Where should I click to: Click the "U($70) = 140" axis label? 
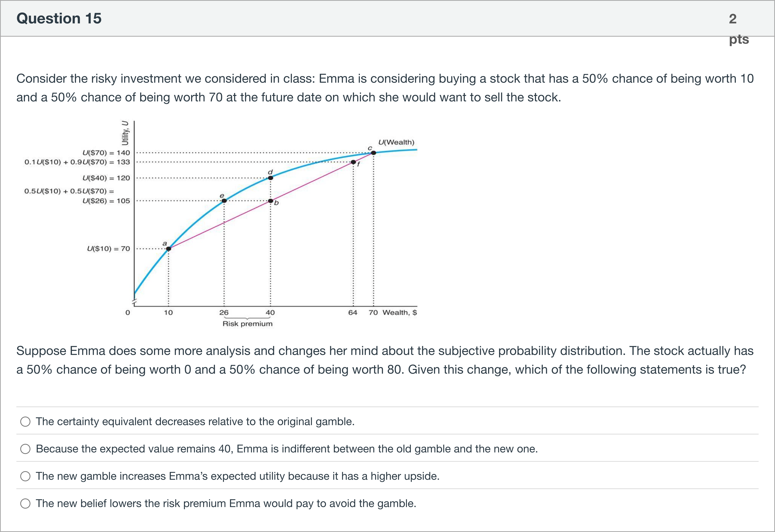coord(106,153)
